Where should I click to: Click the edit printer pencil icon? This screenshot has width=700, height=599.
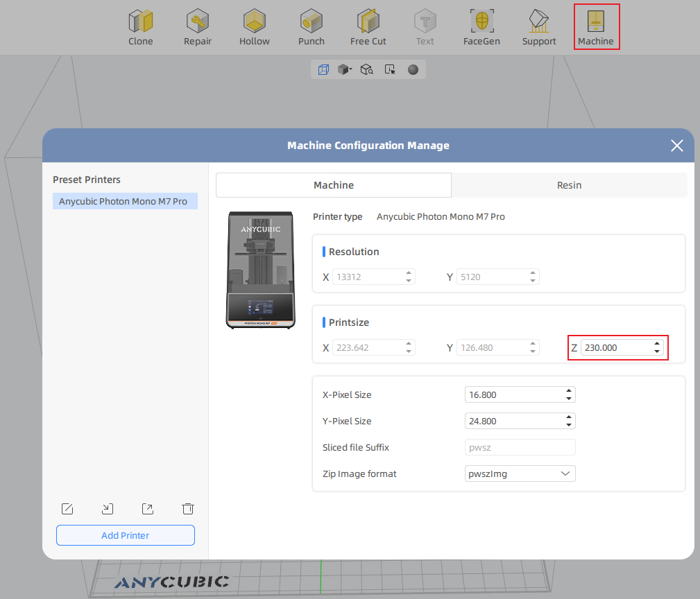point(67,508)
